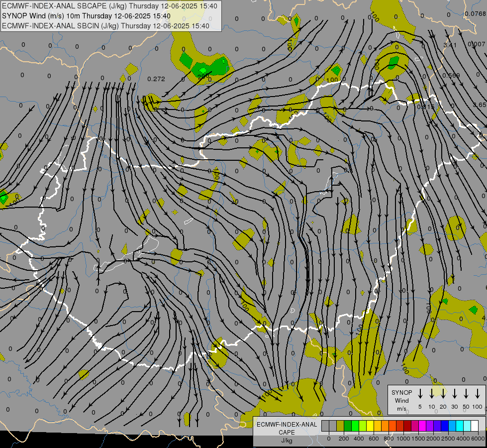Click the '0.815' value on the map
This screenshot has height=448, width=487.
[x=425, y=107]
